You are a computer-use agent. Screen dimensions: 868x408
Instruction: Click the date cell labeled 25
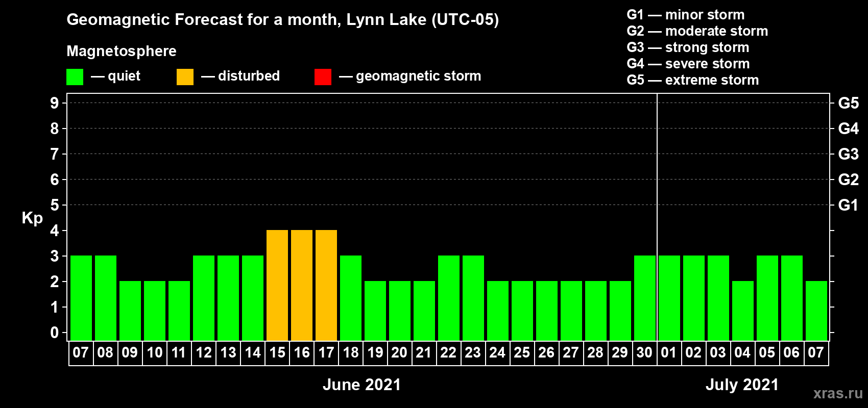[x=522, y=353]
